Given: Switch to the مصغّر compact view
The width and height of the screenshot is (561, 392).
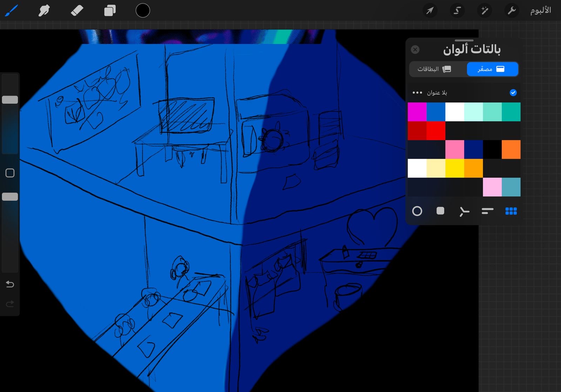Looking at the screenshot, I should point(492,69).
